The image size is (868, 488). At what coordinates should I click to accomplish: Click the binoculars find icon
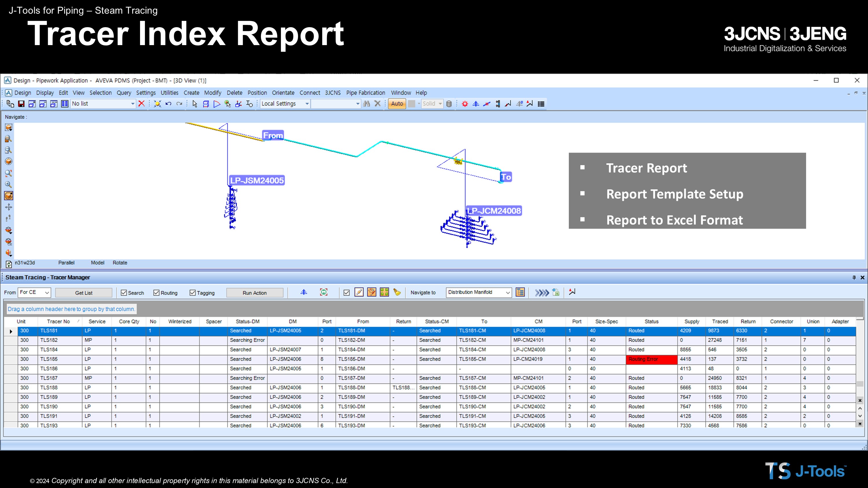[367, 104]
